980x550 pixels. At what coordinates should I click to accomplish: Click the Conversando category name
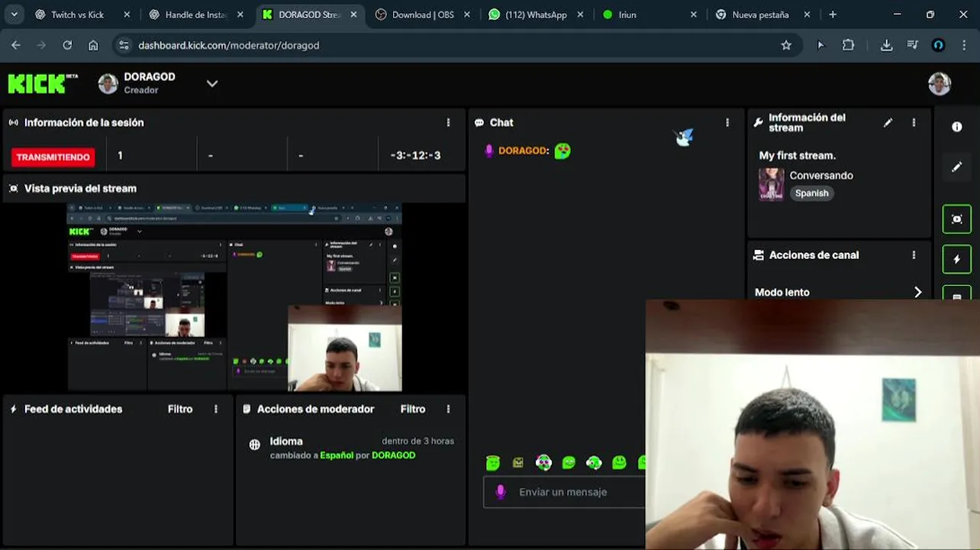click(821, 176)
